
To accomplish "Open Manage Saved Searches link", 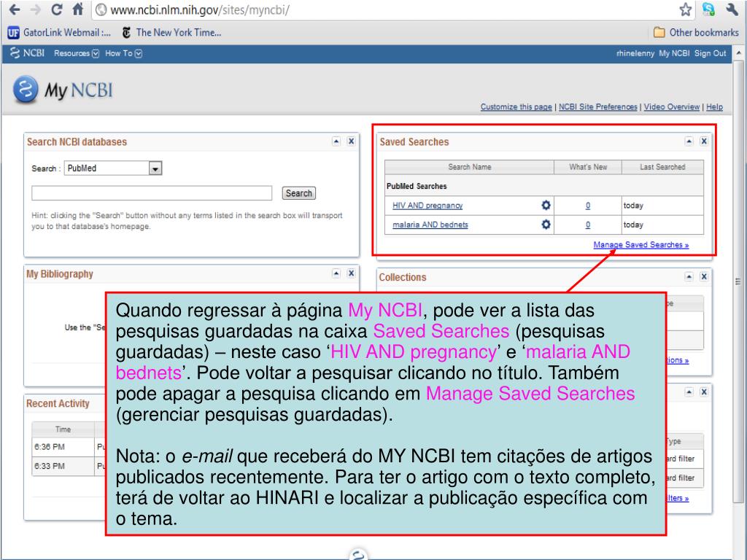I will (x=640, y=244).
